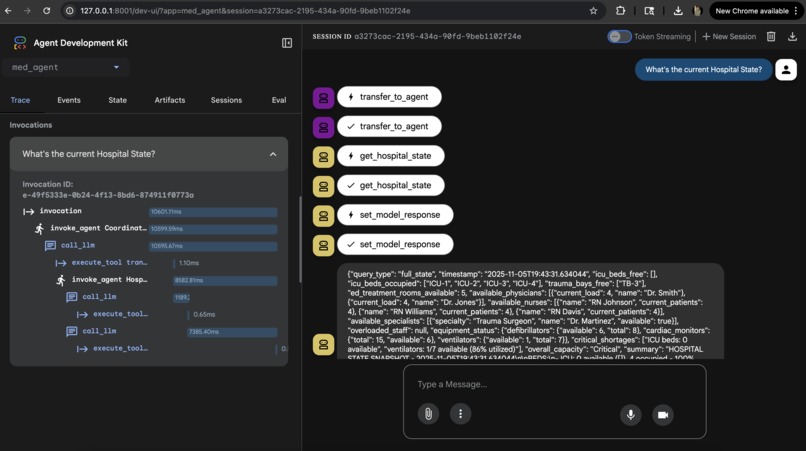The image size is (806, 451).
Task: Click the browser forward arrow
Action: coord(27,10)
